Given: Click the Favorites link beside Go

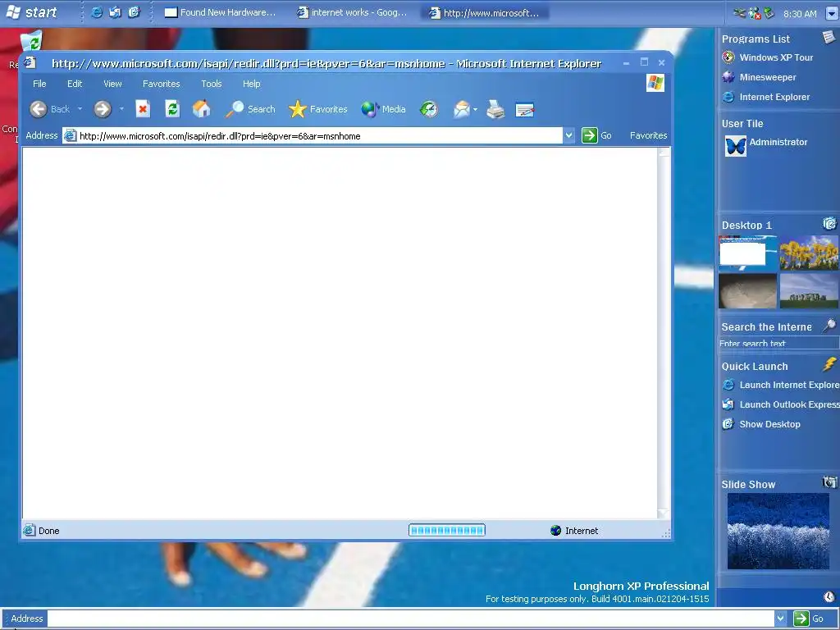Looking at the screenshot, I should 648,135.
